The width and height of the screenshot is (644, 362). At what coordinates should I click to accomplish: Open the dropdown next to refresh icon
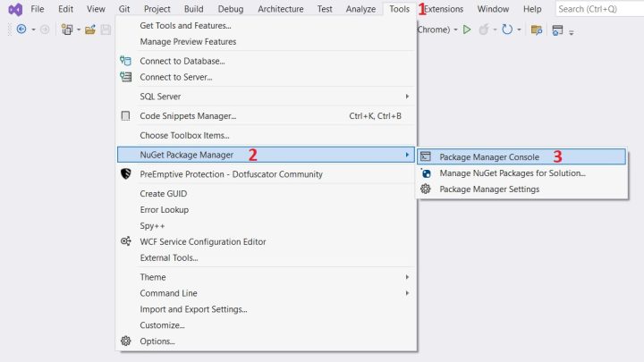[519, 29]
